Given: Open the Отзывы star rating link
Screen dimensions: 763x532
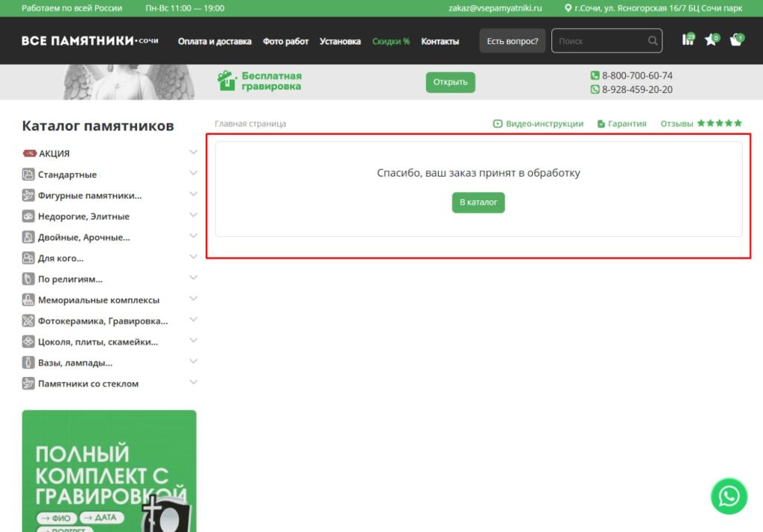Looking at the screenshot, I should coord(700,124).
